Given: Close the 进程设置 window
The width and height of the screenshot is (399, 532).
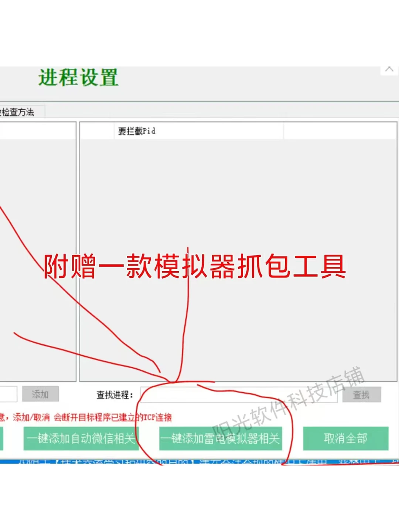Looking at the screenshot, I should pos(390,68).
